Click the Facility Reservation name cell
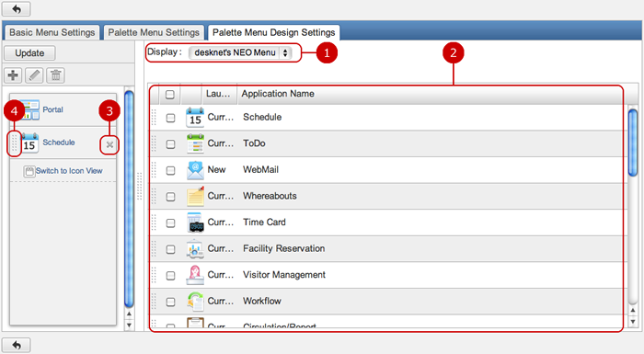Viewport: 644px width, 354px height. (283, 248)
